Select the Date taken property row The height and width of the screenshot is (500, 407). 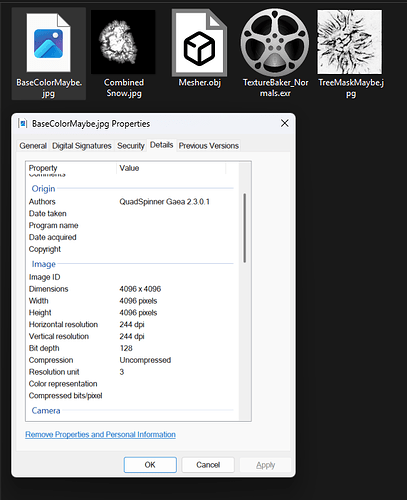132,213
